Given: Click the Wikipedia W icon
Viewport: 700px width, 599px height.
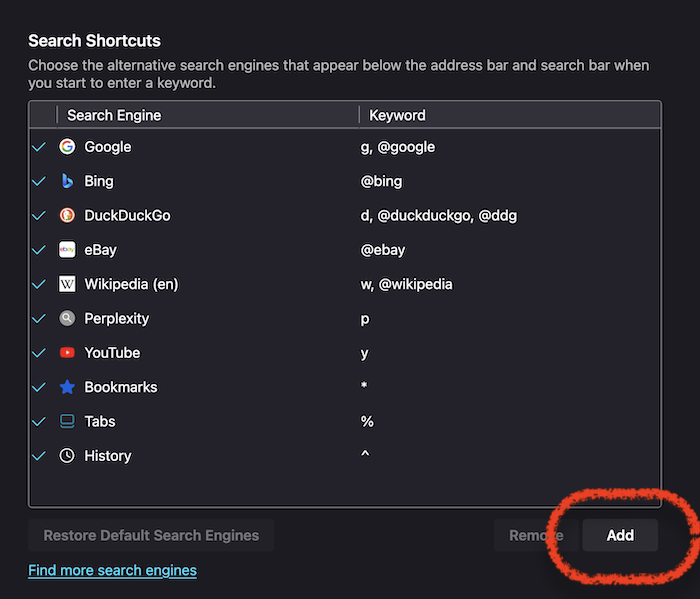Looking at the screenshot, I should pos(67,284).
